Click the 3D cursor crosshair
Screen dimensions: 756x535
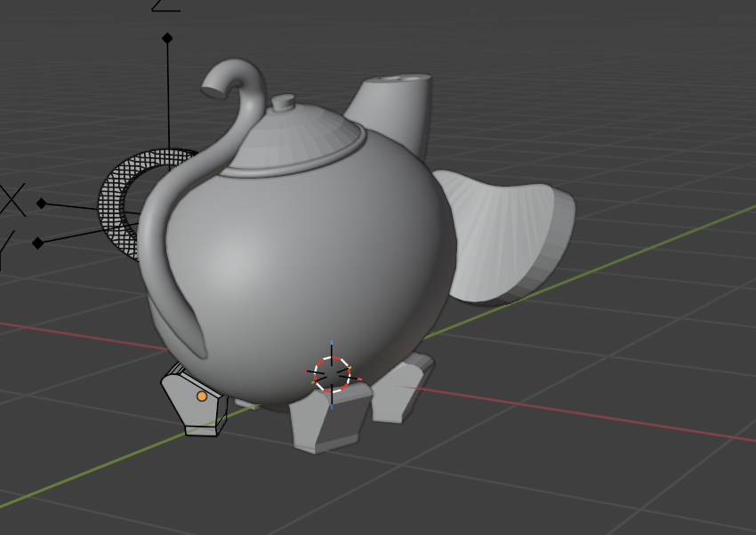tap(332, 375)
